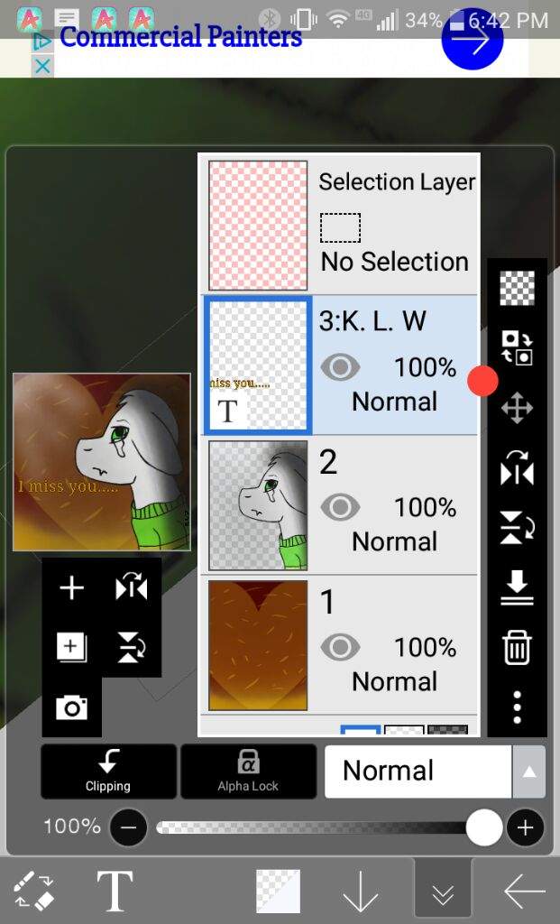Select the layer 1 heart thumbnail
560x924 pixels.
[258, 645]
